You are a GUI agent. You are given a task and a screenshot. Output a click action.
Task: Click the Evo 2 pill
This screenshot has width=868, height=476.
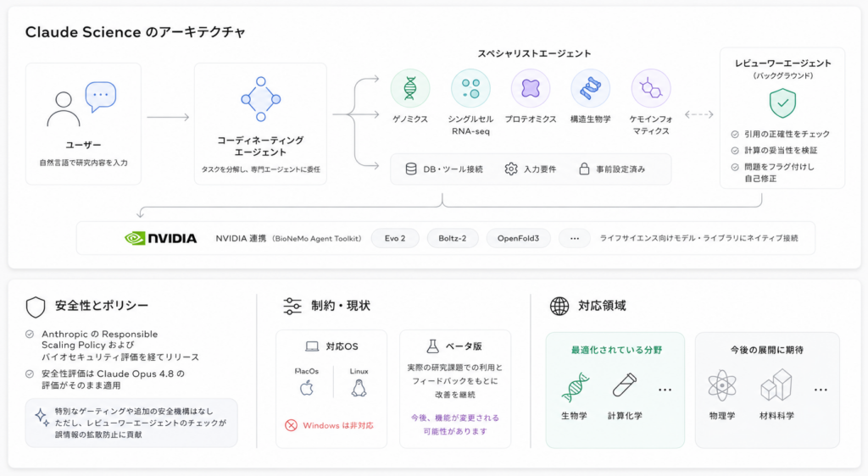pos(395,238)
